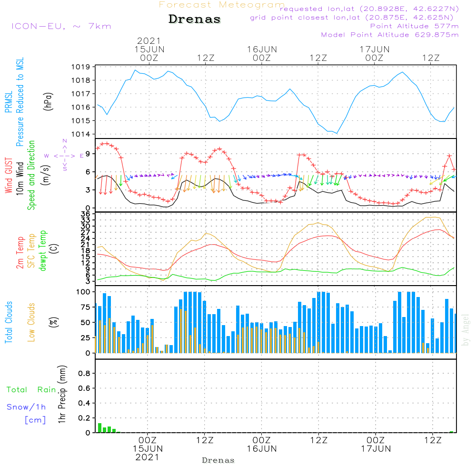Click 'Point Altitude 577m' text
This screenshot has width=476, height=476.
[x=414, y=26]
